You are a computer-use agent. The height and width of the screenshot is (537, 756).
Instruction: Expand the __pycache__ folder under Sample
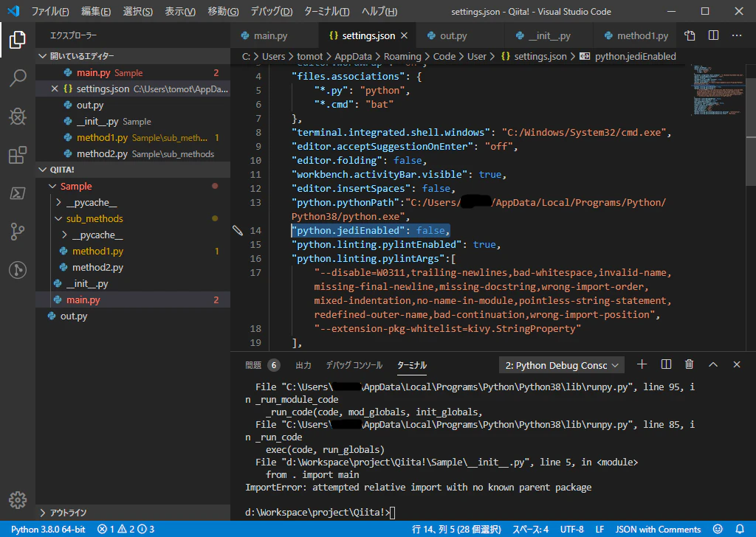pyautogui.click(x=133, y=202)
